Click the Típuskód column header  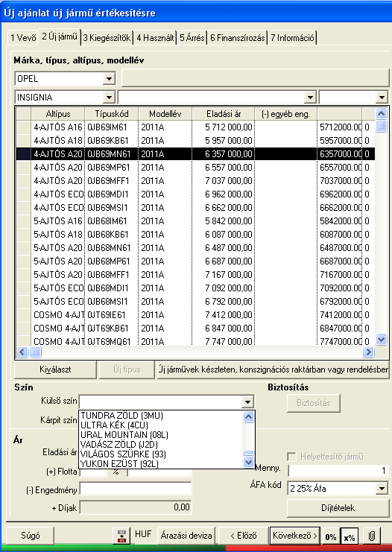tap(112, 114)
